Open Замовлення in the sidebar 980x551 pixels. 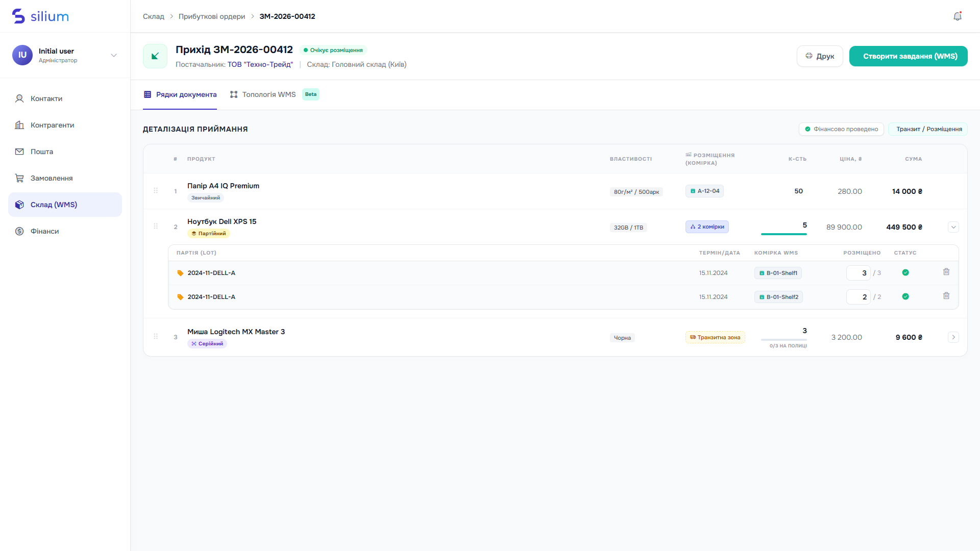65,178
